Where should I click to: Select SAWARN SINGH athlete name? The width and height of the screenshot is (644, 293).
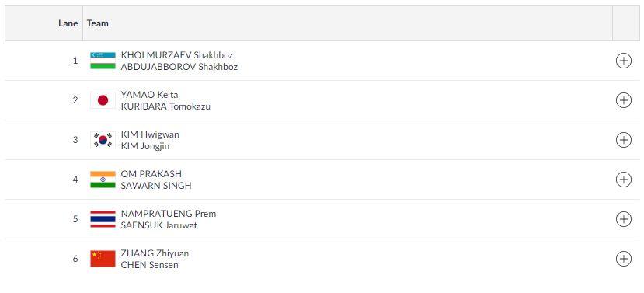pos(156,186)
